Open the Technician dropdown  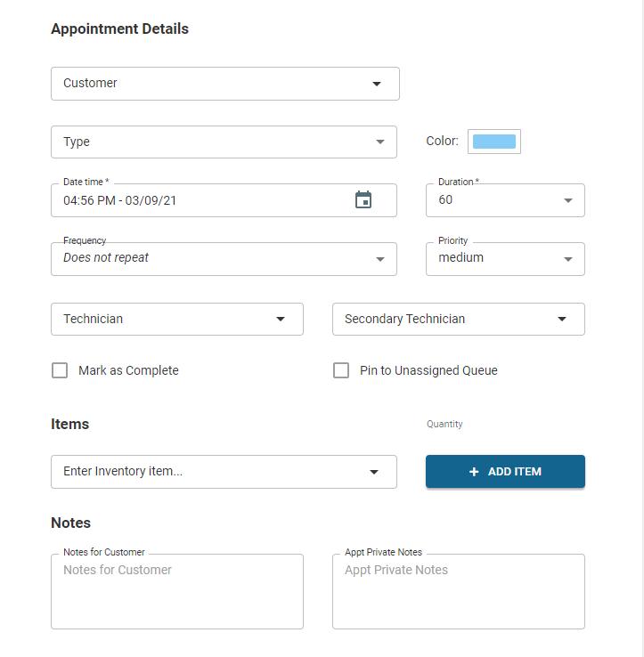[177, 320]
